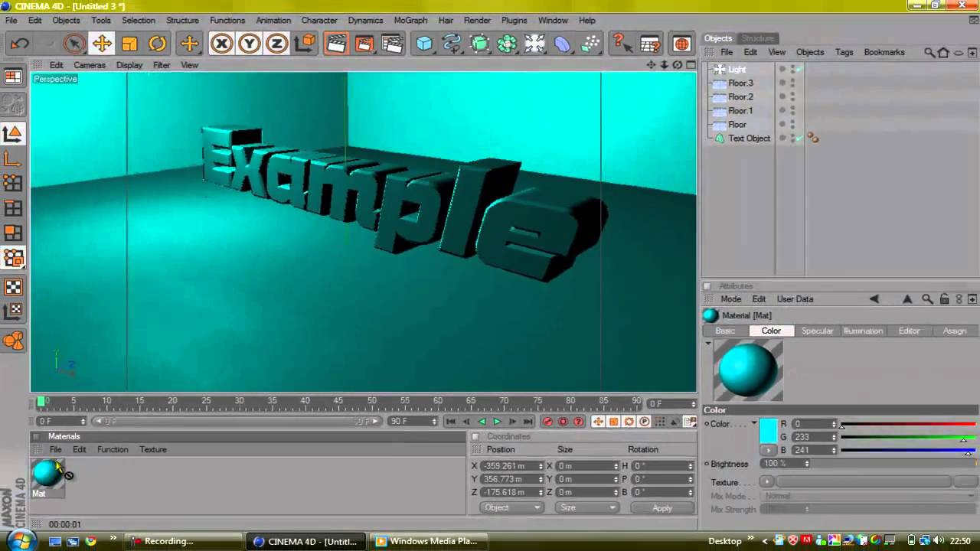Click the stepper on the R value
Image resolution: width=980 pixels, height=551 pixels.
coord(834,424)
